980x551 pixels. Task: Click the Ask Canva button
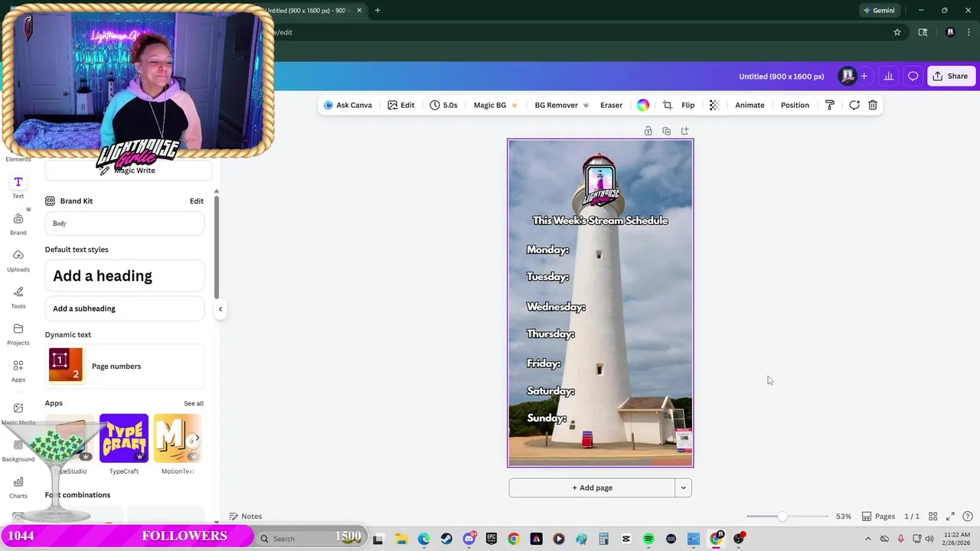348,105
